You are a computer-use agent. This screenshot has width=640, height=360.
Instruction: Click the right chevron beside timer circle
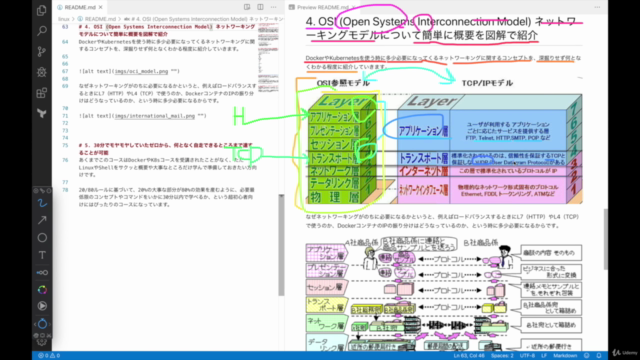[x=49, y=324]
